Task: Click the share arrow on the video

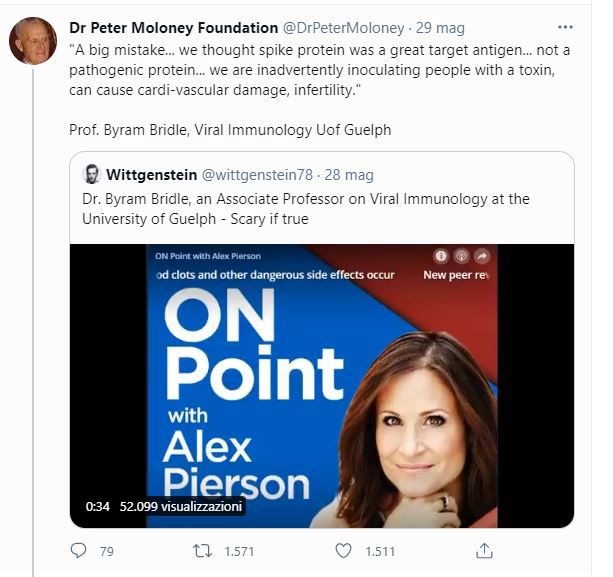Action: point(482,255)
